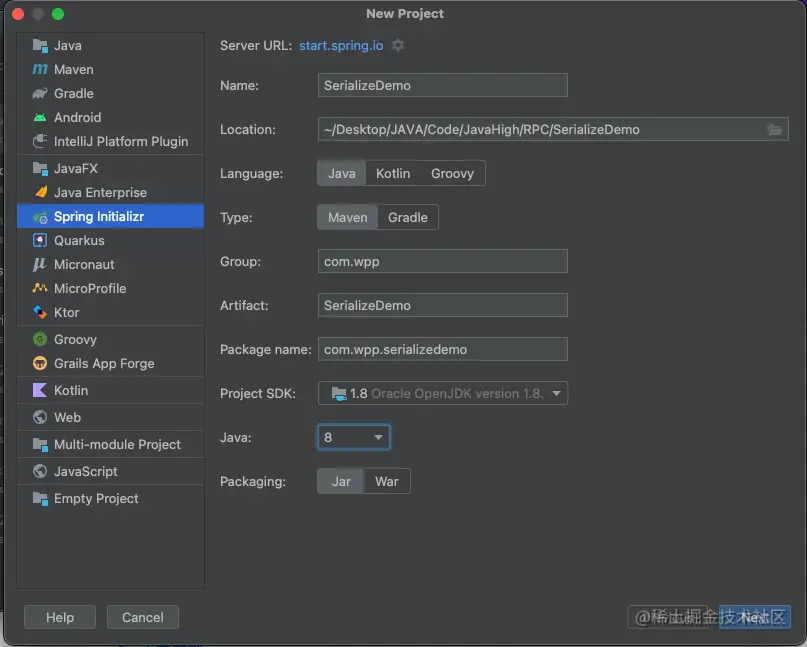Select the MicroProfile icon
The height and width of the screenshot is (647, 807).
(40, 288)
